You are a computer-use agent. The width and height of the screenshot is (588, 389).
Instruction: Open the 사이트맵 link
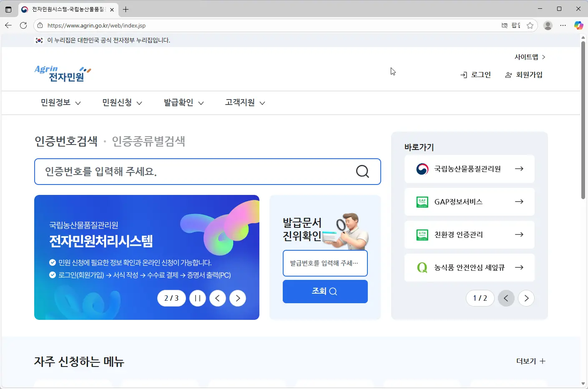[526, 57]
